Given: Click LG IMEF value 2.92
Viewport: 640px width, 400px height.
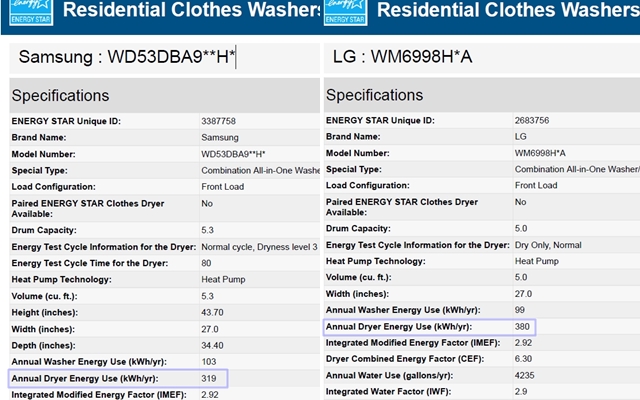Looking at the screenshot, I should (523, 343).
